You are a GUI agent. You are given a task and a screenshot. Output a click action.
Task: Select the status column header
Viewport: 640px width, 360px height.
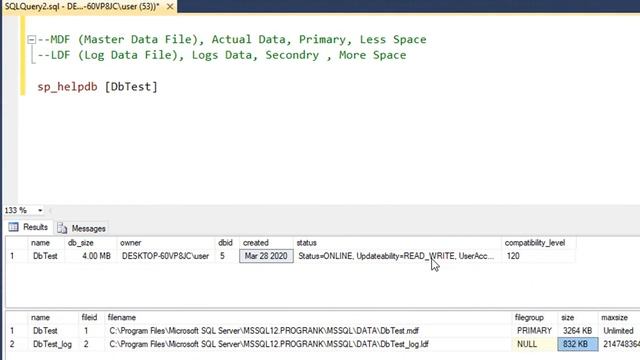(x=397, y=243)
